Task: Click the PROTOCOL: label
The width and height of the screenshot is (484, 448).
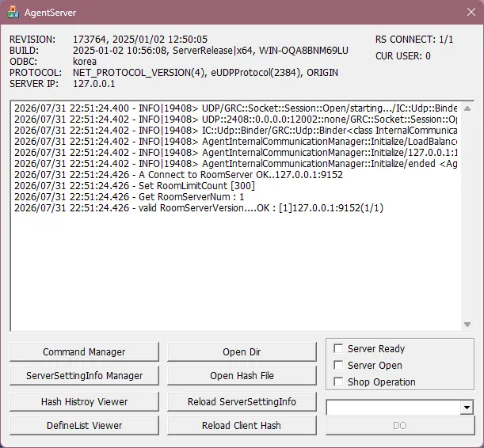Action: pos(36,73)
